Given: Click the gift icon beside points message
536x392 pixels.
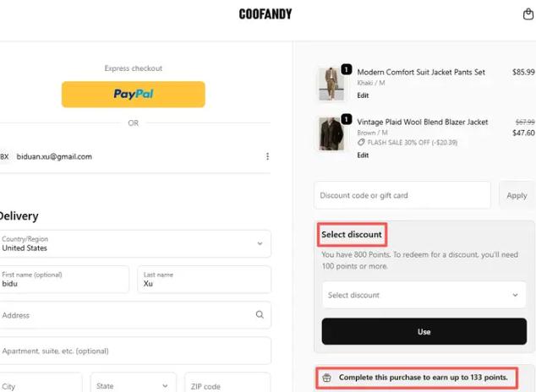Looking at the screenshot, I should (x=327, y=378).
